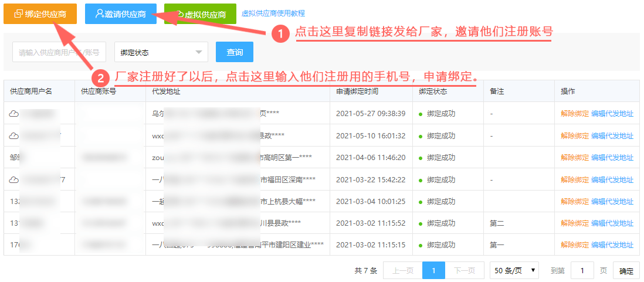
Task: Click the green 虚拟供应商 button
Action: [201, 13]
